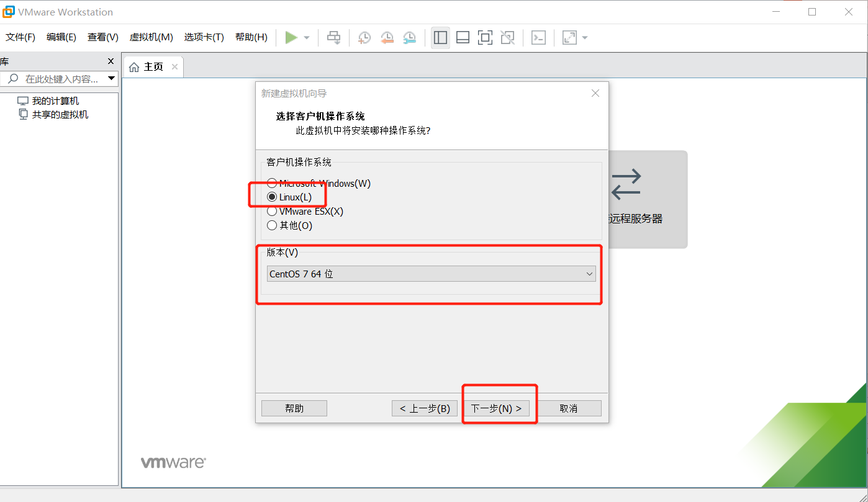The width and height of the screenshot is (868, 502).
Task: Open console view icon
Action: 538,38
